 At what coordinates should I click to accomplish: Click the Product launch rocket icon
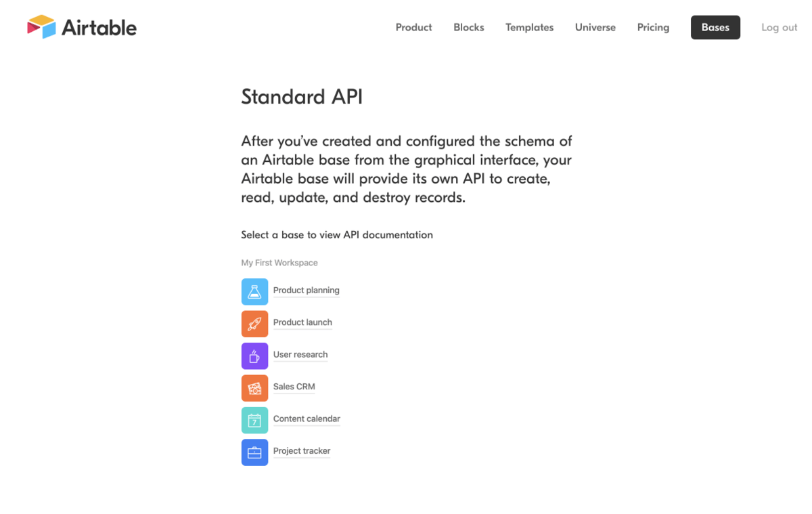point(254,324)
